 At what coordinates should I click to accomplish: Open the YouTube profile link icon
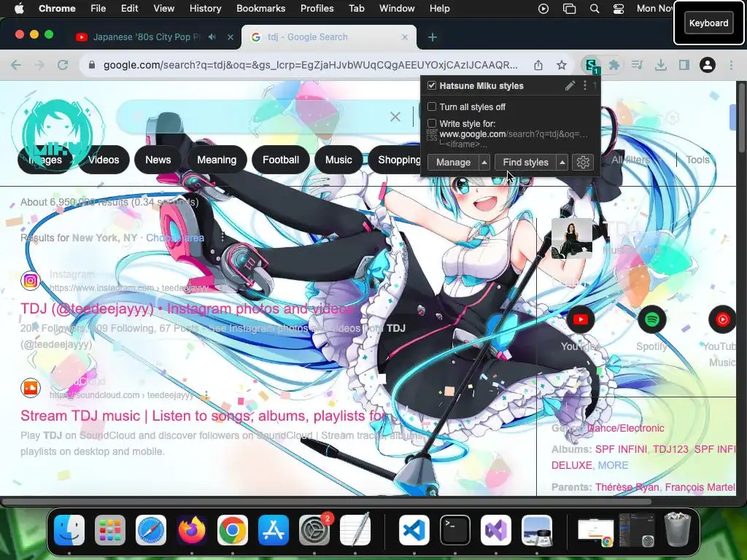(580, 319)
